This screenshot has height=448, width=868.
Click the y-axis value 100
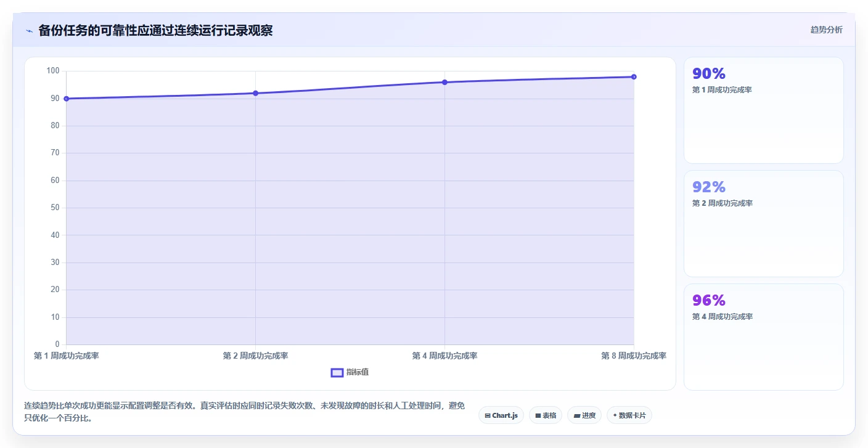pos(53,71)
